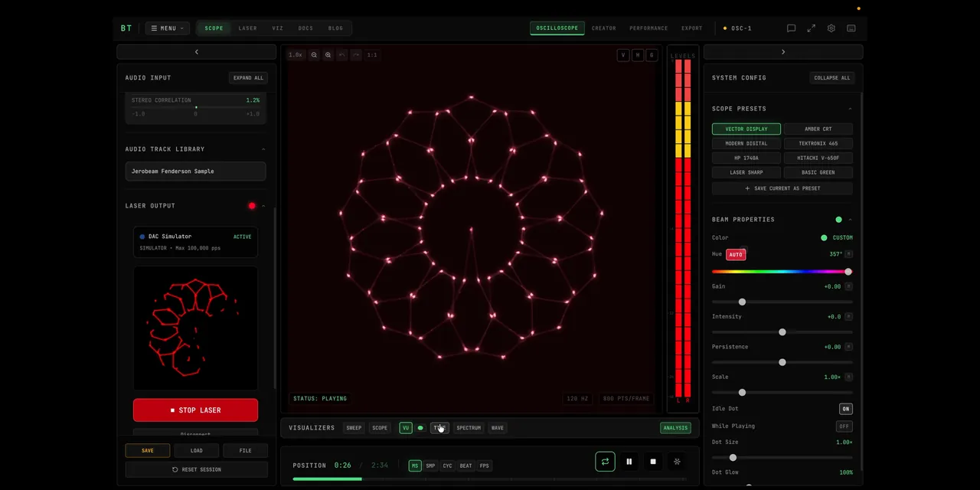Toggle the Hue AUTO button
980x490 pixels.
point(736,254)
